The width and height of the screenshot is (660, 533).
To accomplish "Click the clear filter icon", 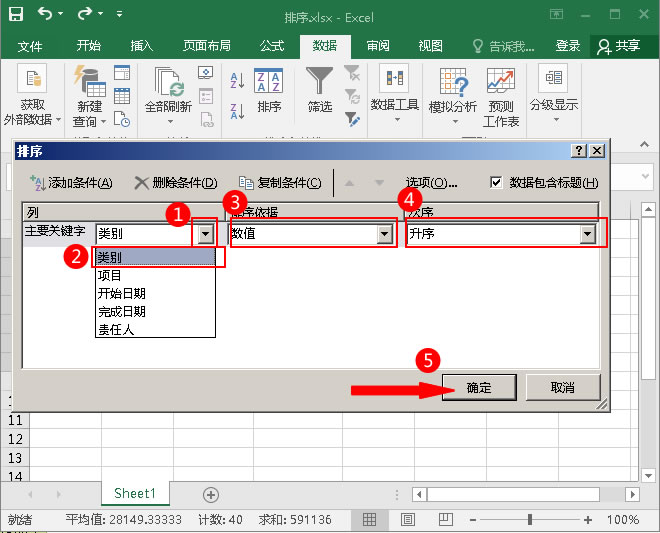I will [352, 73].
